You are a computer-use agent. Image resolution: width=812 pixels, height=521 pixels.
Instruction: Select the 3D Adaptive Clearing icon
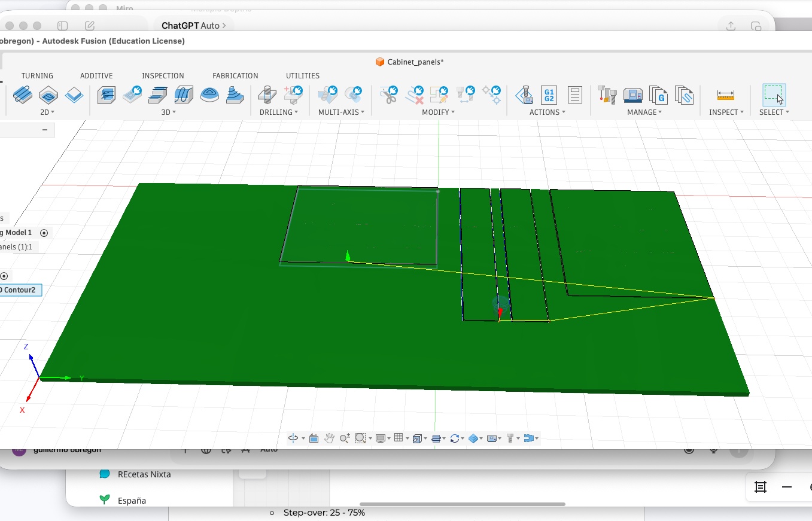[x=107, y=95]
